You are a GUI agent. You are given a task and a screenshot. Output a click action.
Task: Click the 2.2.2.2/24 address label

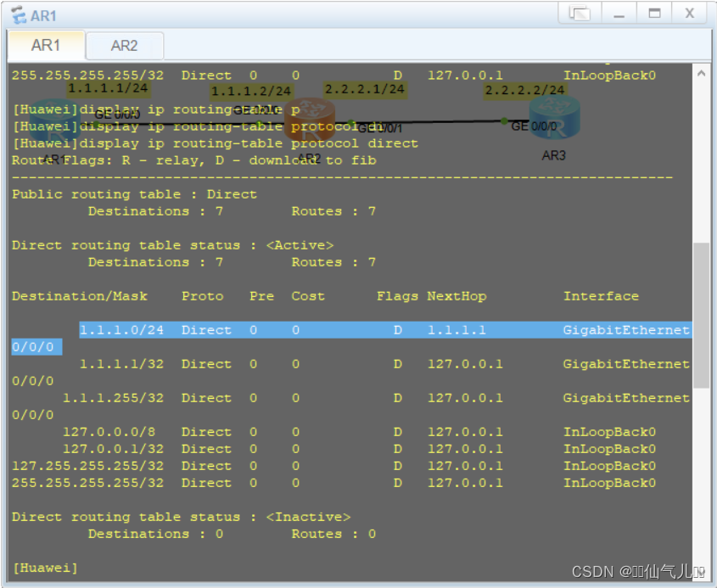(x=524, y=90)
